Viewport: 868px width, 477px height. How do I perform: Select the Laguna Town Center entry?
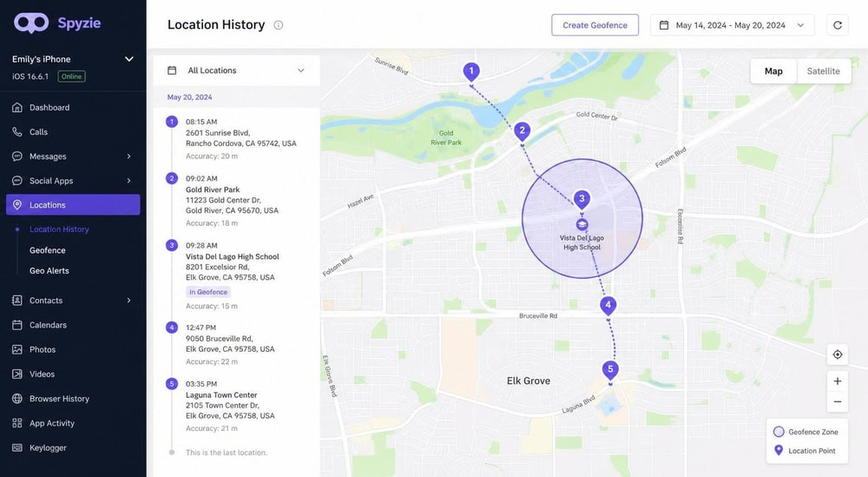click(x=236, y=406)
